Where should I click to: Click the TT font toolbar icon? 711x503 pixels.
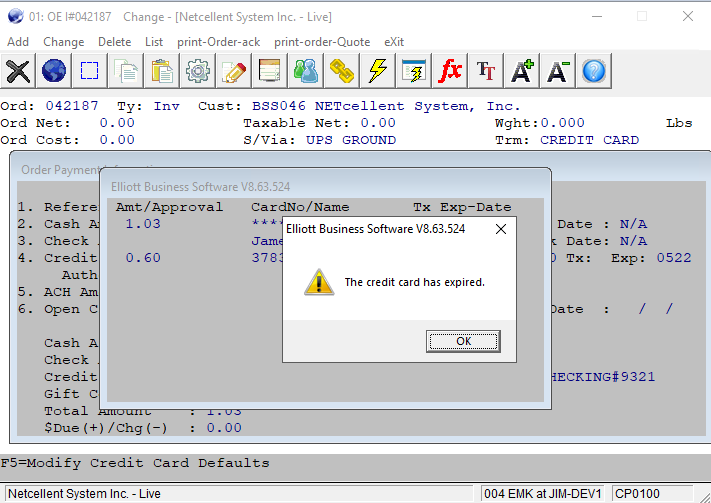pos(486,71)
